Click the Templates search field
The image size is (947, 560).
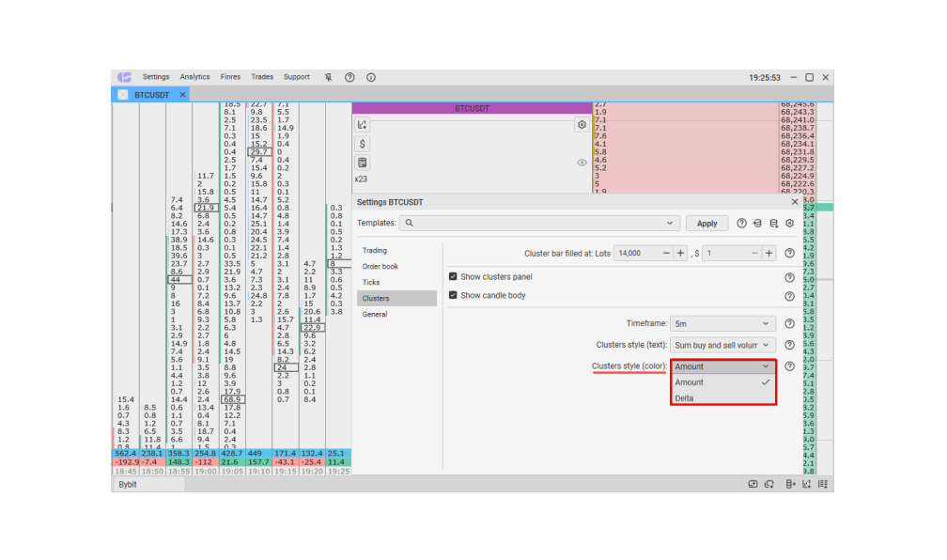tap(538, 223)
